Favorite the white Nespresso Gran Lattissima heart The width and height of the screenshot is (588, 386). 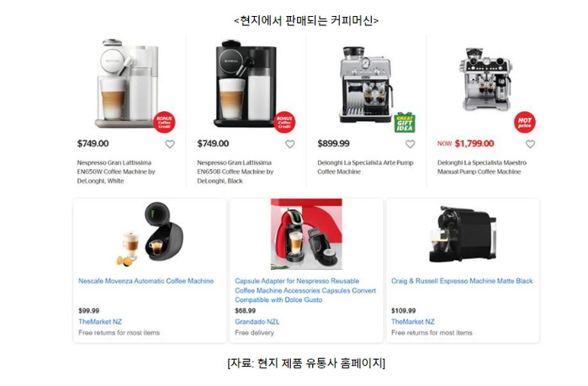pos(170,144)
